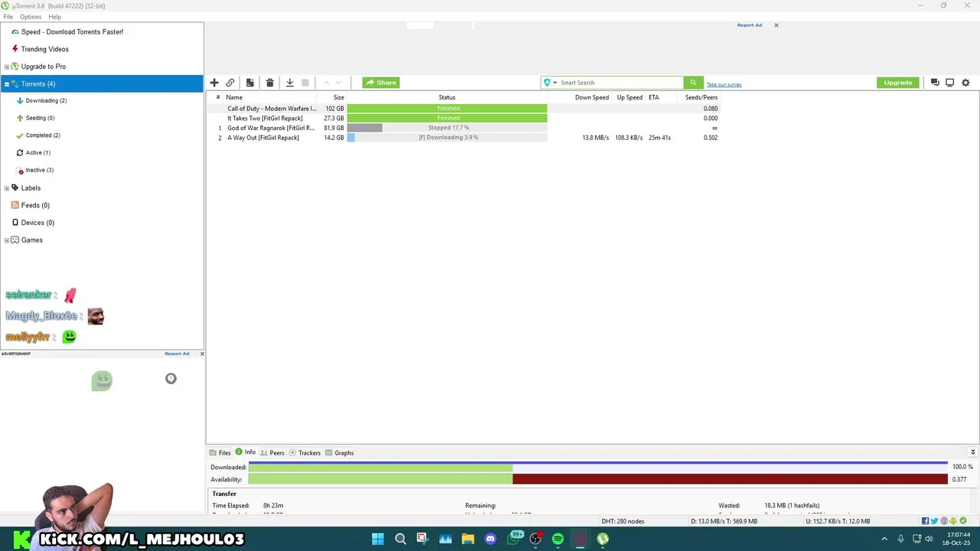Open Trending Videos in sidebar
Screen dimensions: 980x551
(x=44, y=49)
